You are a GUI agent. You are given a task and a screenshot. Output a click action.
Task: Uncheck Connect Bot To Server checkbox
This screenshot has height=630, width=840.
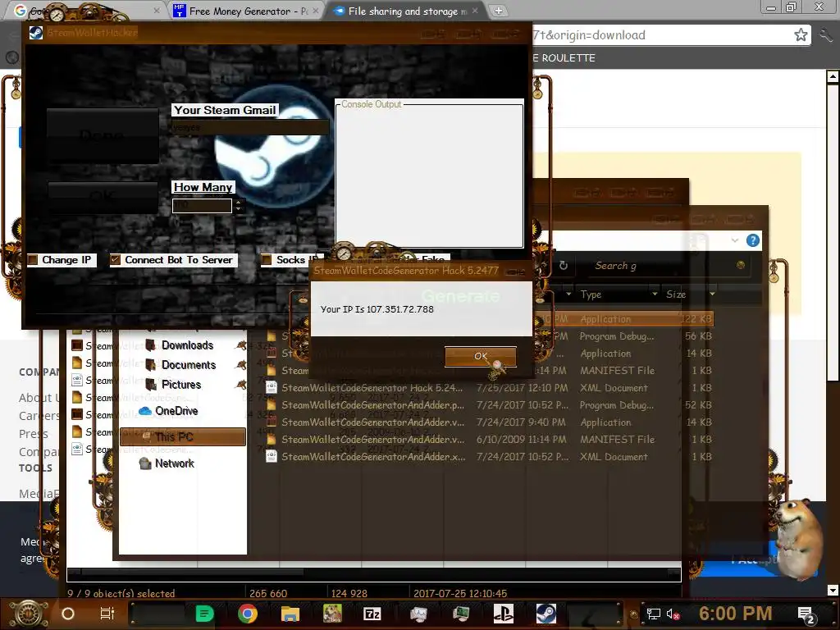(x=115, y=260)
